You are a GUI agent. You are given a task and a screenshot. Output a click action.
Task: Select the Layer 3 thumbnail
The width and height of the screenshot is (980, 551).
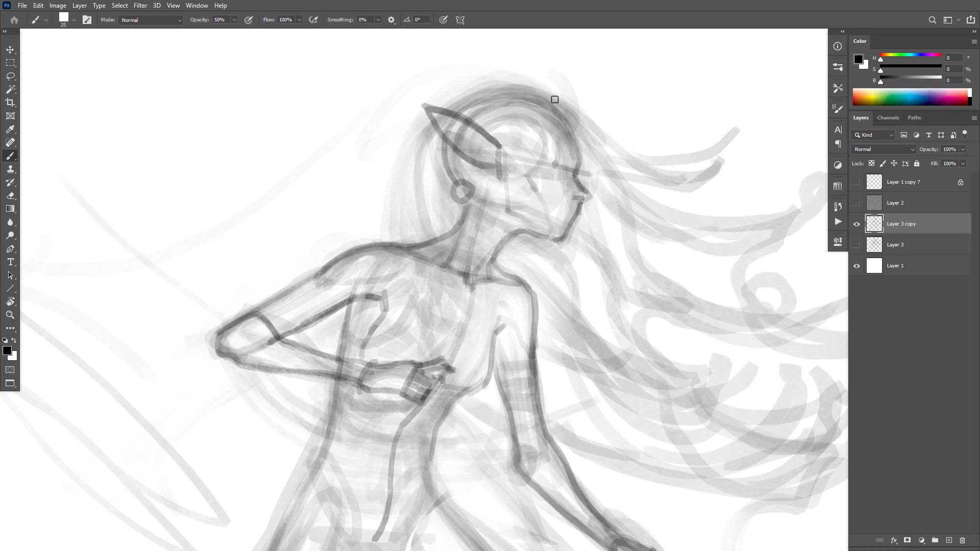[x=874, y=245]
